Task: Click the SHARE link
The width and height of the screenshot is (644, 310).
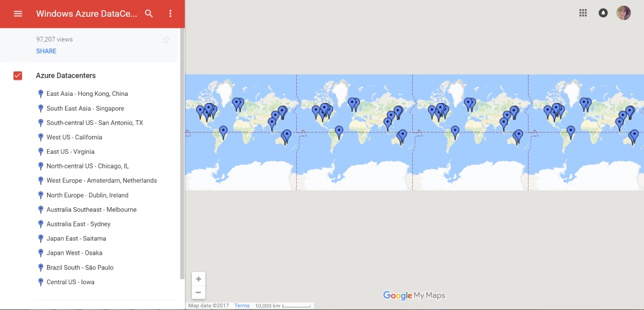Action: 46,51
